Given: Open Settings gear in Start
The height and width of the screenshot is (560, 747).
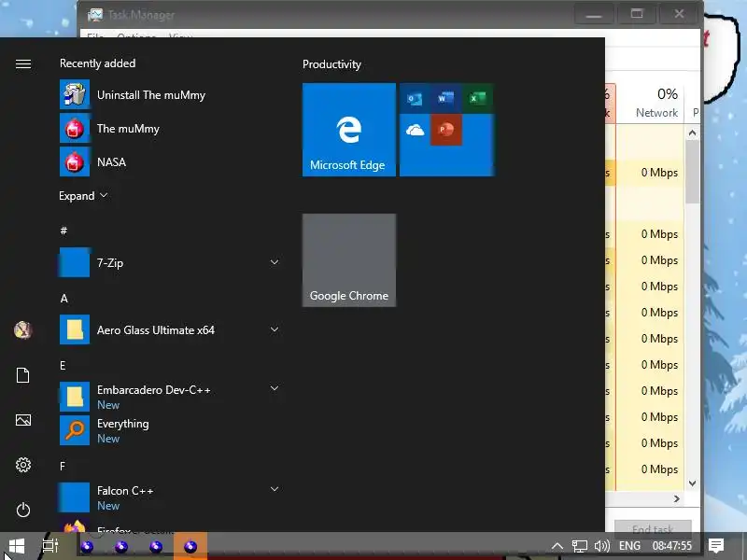Looking at the screenshot, I should [22, 465].
